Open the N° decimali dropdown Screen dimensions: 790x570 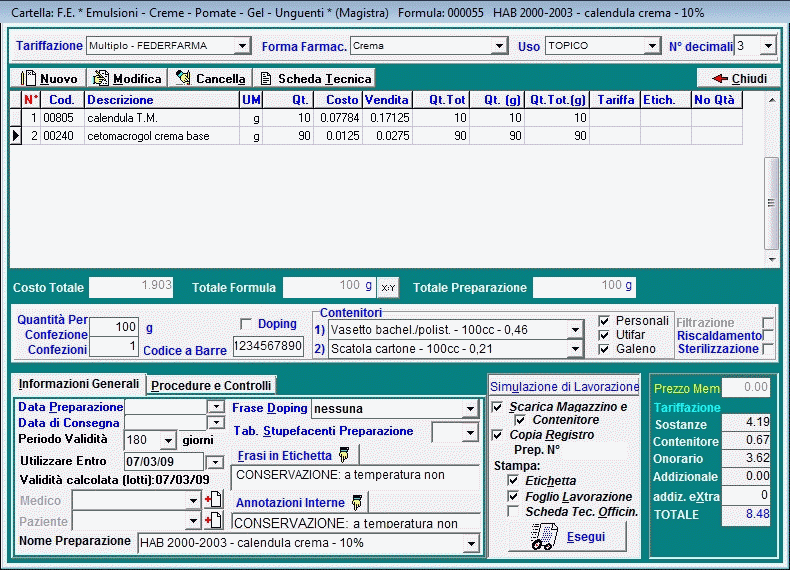pyautogui.click(x=768, y=46)
